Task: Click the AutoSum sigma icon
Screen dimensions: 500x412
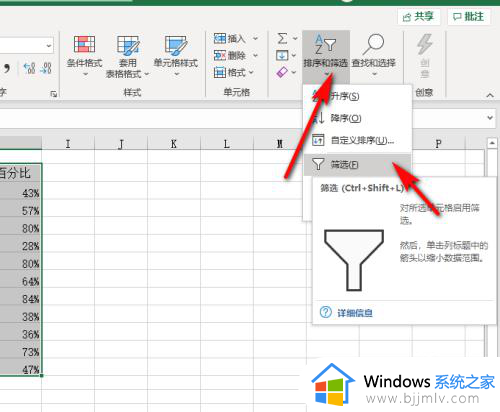Action: coord(282,38)
